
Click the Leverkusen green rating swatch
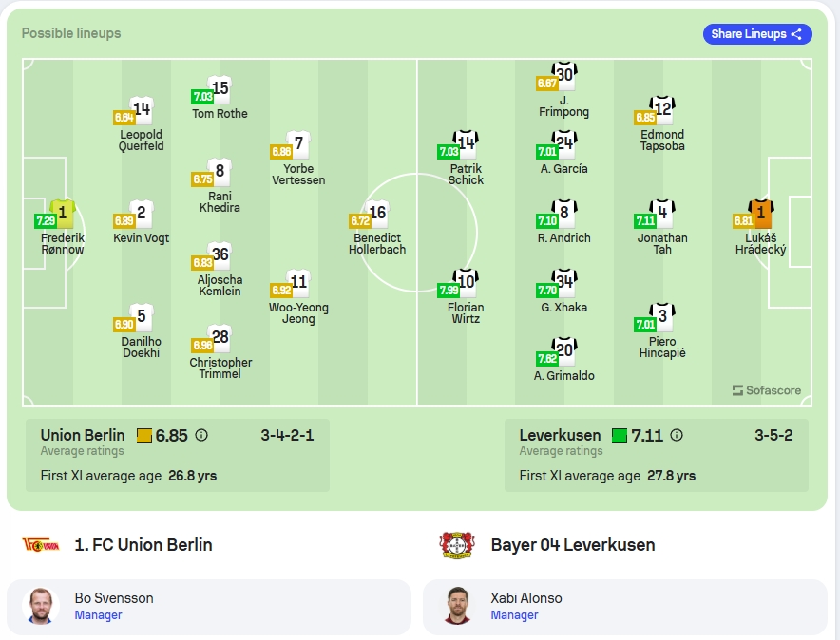[x=620, y=436]
